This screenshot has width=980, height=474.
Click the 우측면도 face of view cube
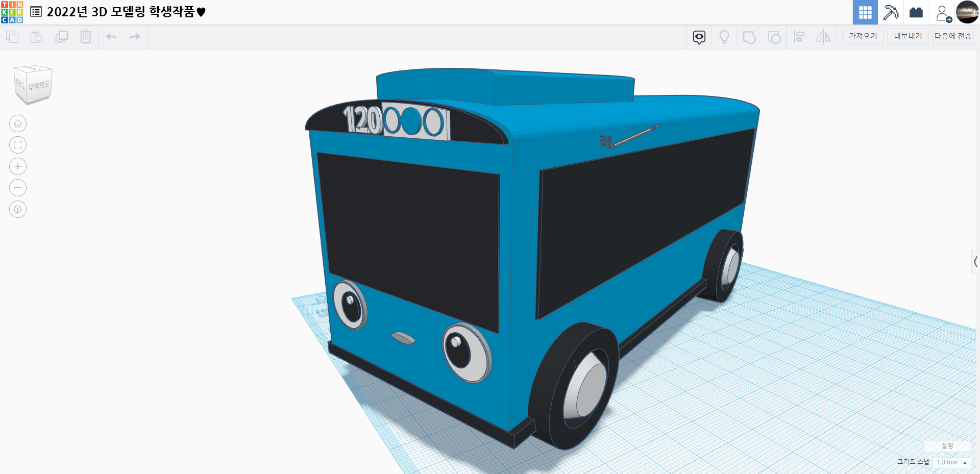39,85
